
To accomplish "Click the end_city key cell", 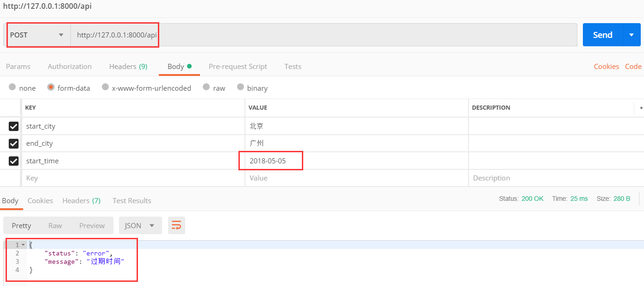I will [133, 143].
